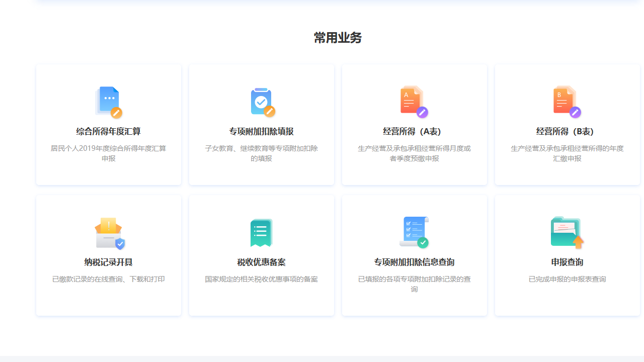Screen dimensions: 644x362
Task: Click the 税收优惠备案 green bookmark icon
Action: coord(261,232)
